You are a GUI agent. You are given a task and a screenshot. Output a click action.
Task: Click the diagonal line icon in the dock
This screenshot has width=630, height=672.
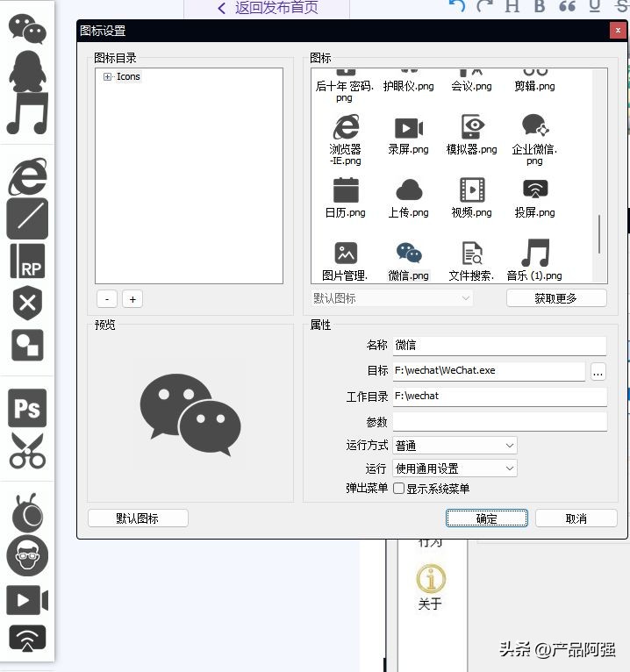pos(27,218)
